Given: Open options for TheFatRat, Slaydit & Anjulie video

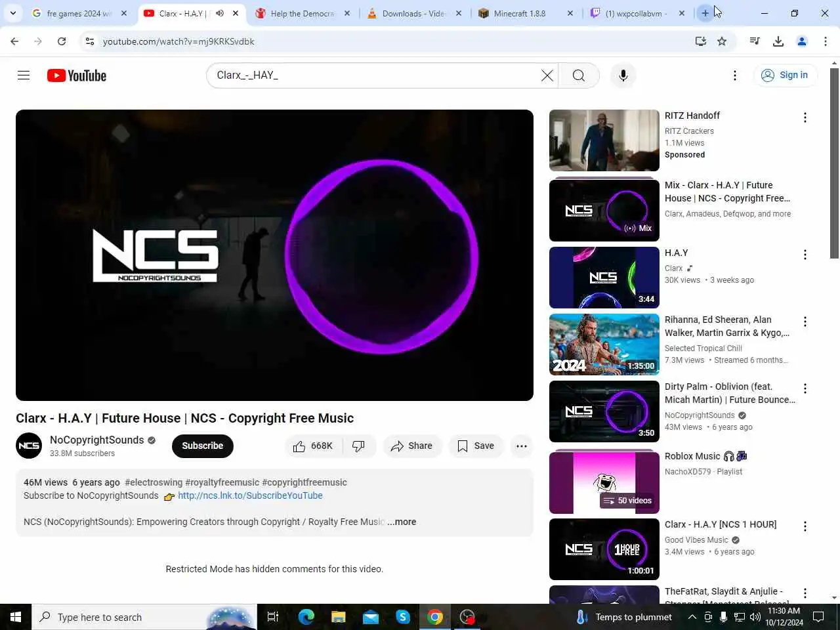Looking at the screenshot, I should pos(805,593).
